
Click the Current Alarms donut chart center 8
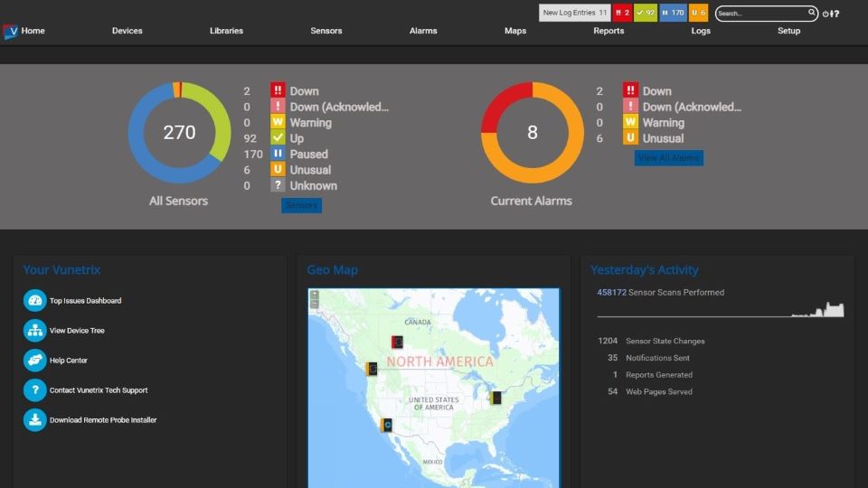(532, 132)
